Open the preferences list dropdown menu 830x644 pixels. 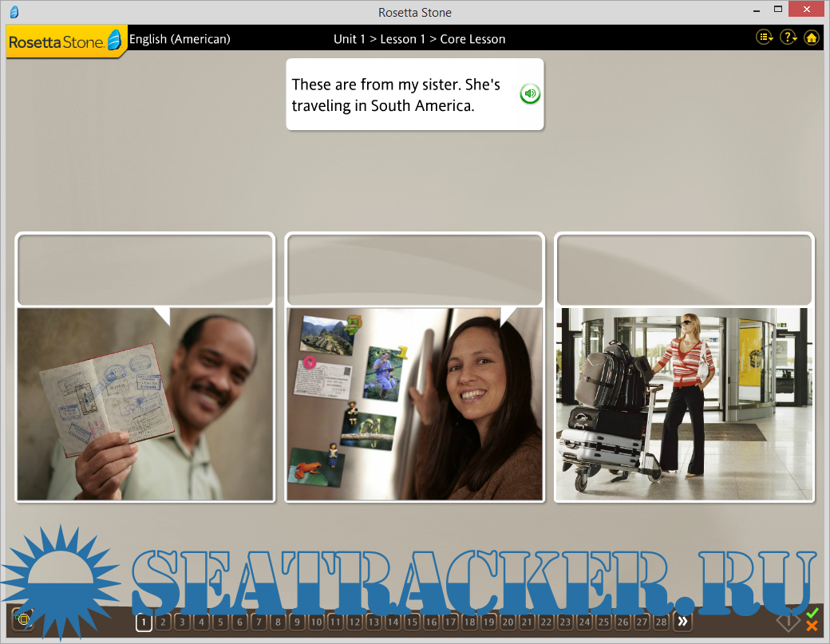(x=765, y=38)
